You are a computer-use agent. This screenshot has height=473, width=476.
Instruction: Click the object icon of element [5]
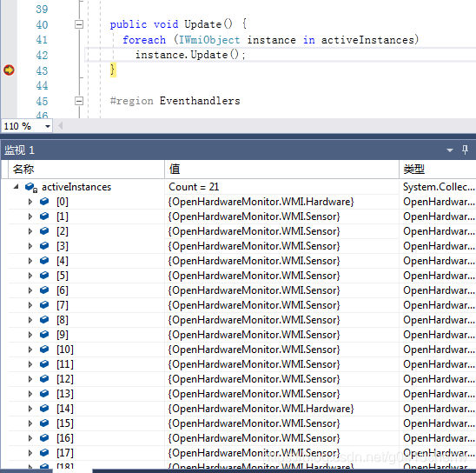(44, 276)
